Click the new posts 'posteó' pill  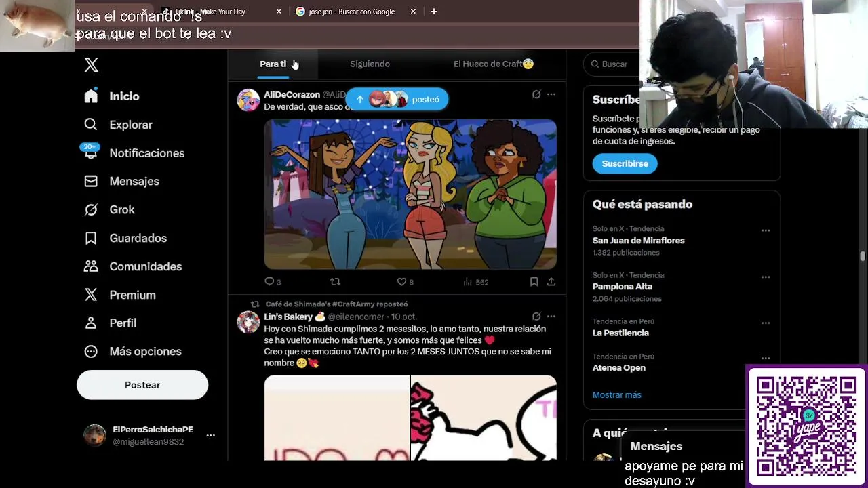pyautogui.click(x=397, y=99)
